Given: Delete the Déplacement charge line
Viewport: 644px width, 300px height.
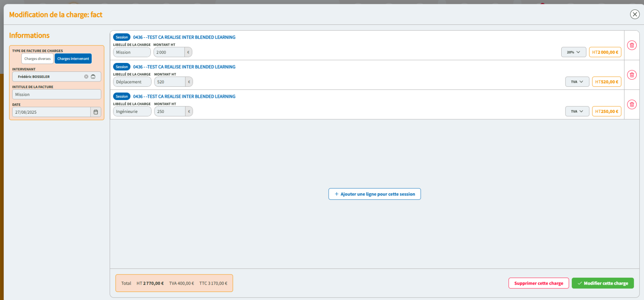Looking at the screenshot, I should point(631,75).
